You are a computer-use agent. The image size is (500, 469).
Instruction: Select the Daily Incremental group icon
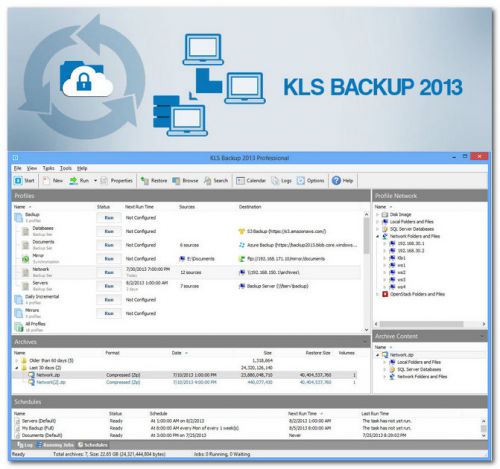19,299
